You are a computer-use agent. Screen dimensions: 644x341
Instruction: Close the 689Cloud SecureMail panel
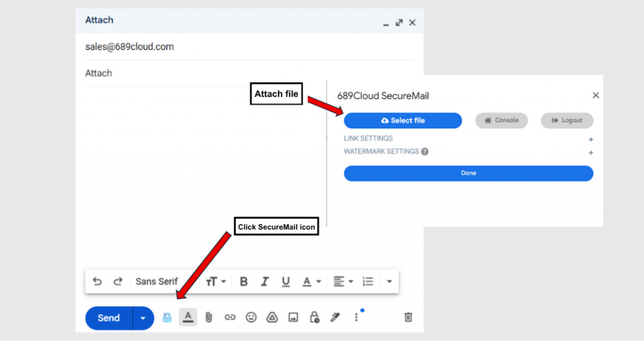click(x=596, y=95)
